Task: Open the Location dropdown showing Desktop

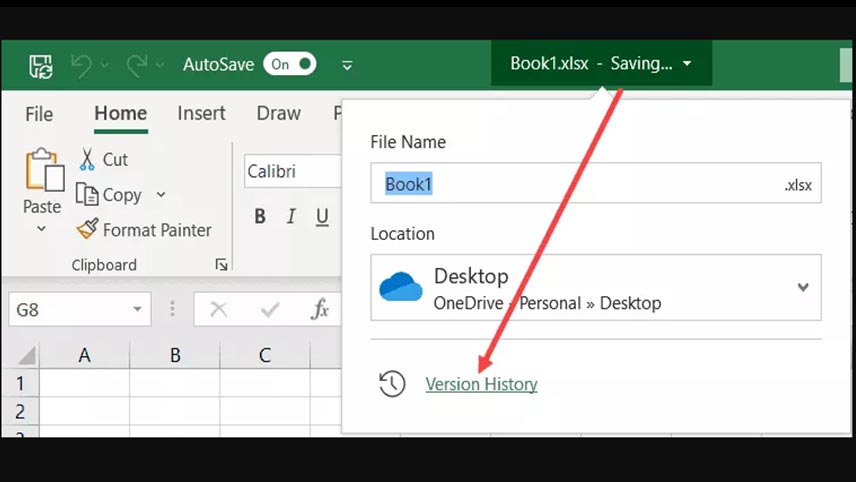Action: [x=596, y=287]
